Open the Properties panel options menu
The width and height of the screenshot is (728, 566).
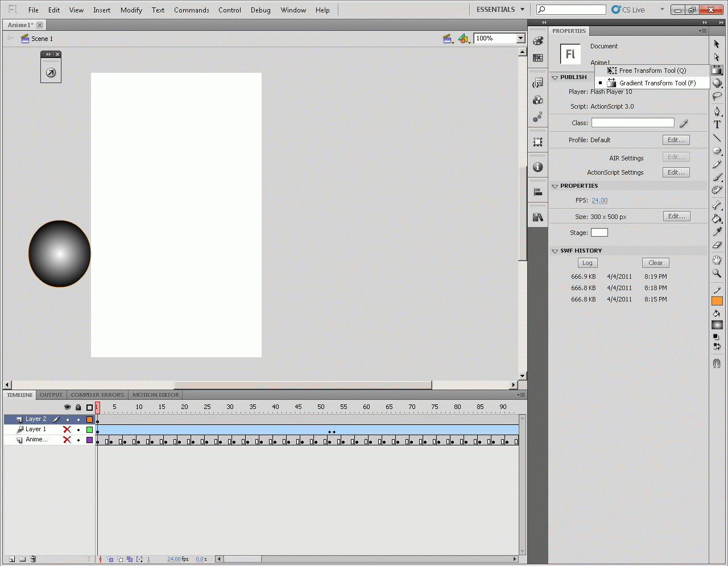click(x=703, y=31)
